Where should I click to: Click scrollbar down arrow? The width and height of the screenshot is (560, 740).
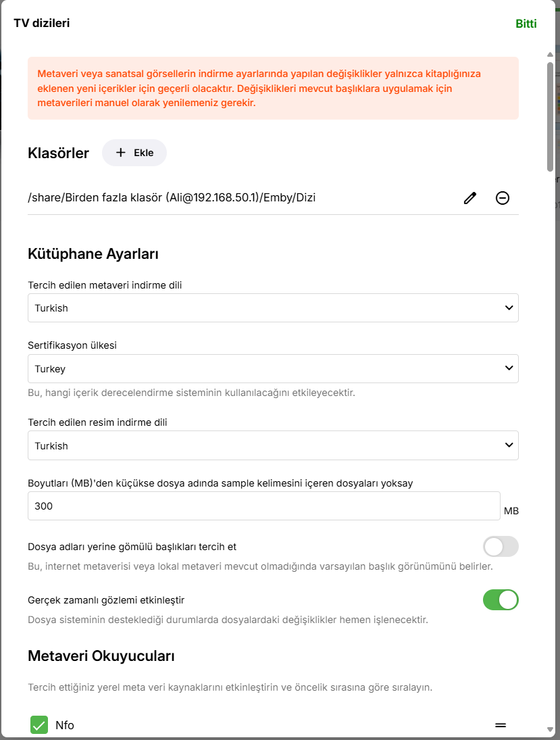551,730
